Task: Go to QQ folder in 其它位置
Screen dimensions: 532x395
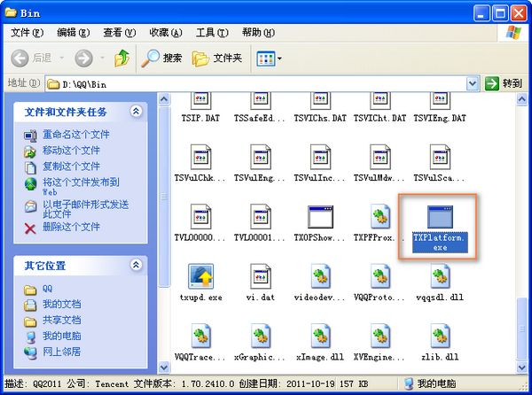Action: point(48,289)
